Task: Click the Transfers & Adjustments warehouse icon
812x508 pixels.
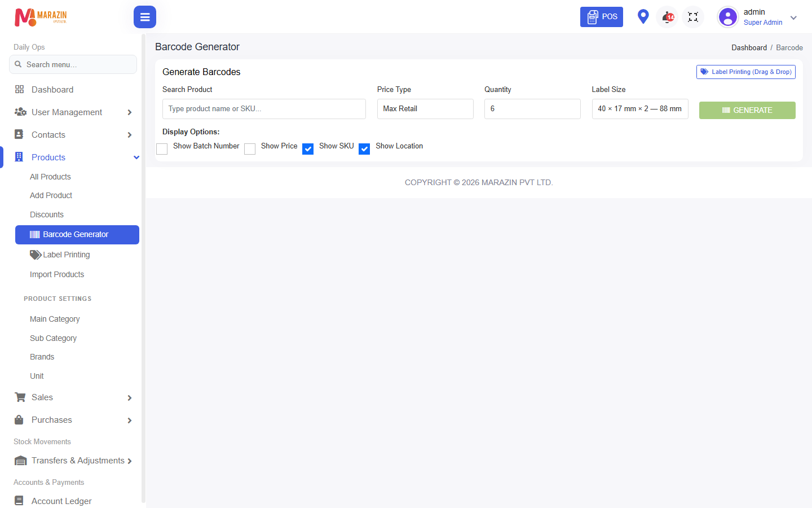Action: (x=20, y=461)
